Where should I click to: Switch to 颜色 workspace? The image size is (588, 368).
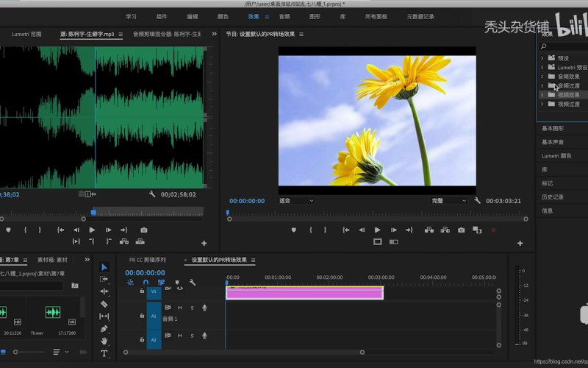point(223,16)
